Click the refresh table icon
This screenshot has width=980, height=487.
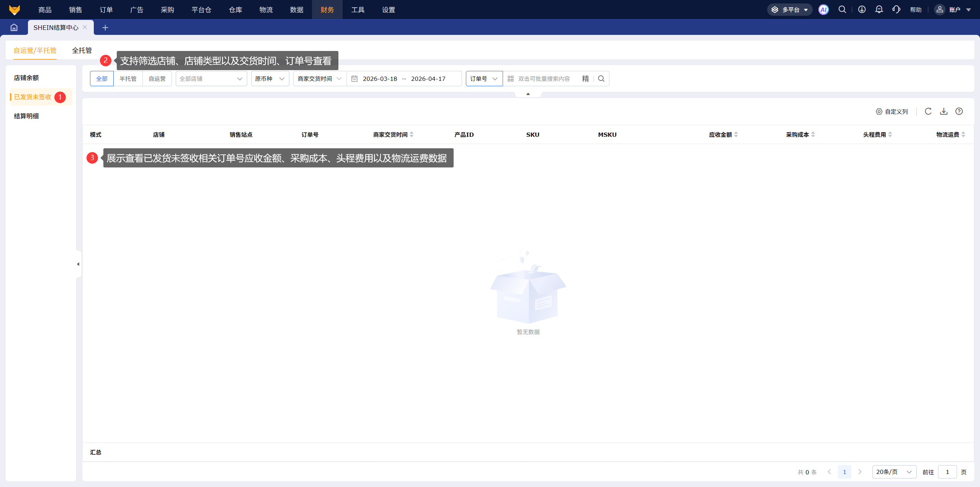928,112
